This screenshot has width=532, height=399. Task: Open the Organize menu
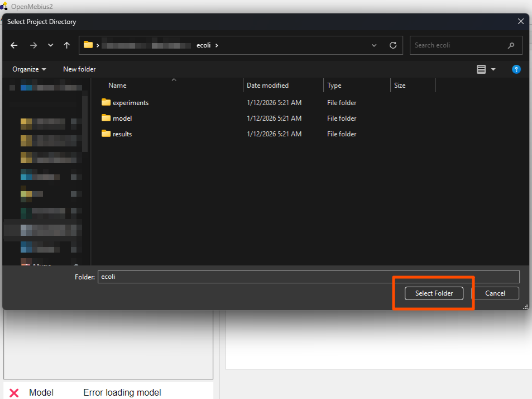click(29, 69)
